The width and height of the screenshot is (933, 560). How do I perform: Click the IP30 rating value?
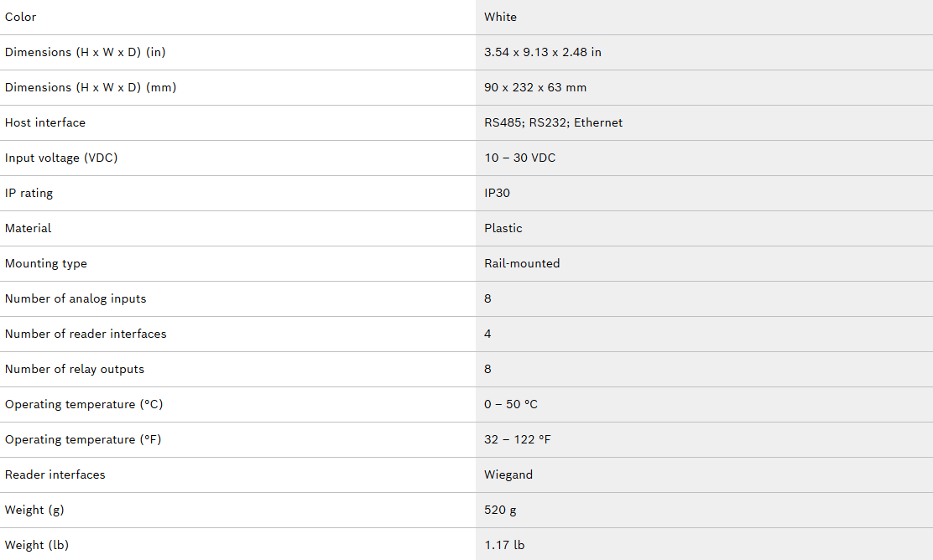pos(497,193)
